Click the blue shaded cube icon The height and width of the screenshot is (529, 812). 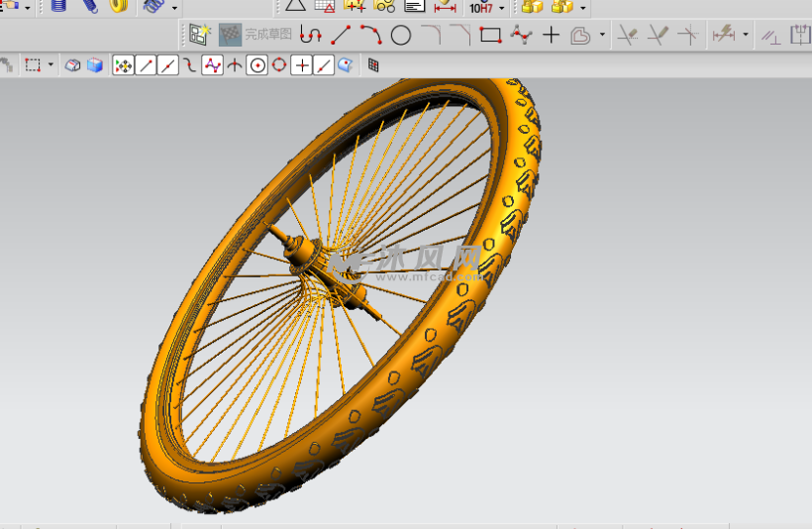(x=95, y=65)
